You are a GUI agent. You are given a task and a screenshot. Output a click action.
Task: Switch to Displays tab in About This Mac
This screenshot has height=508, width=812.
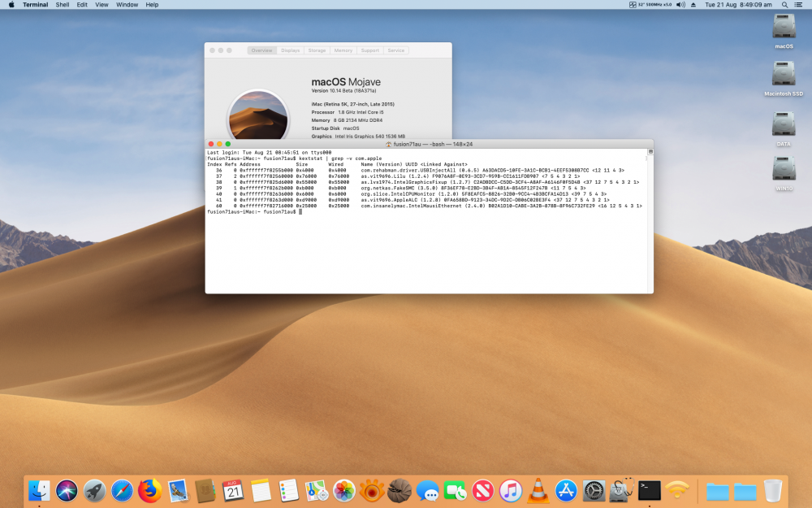(x=290, y=50)
